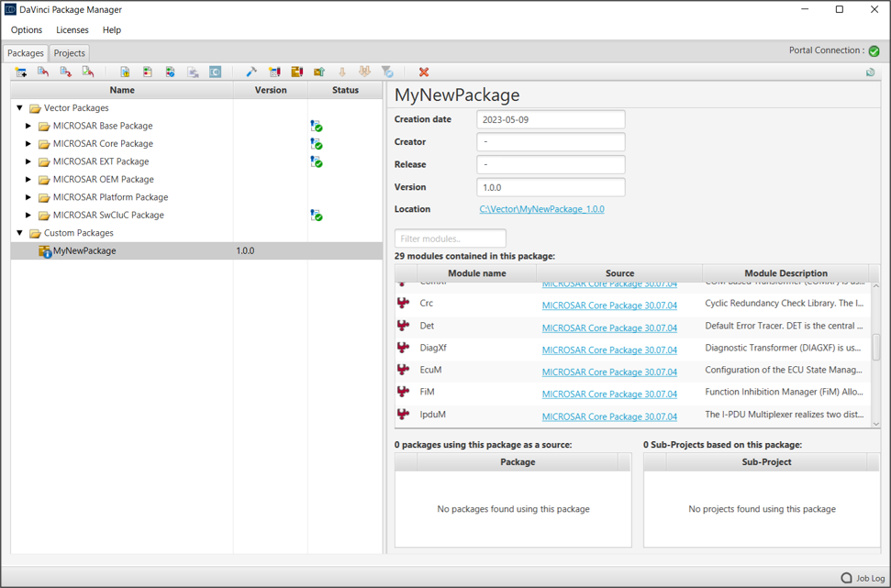Click the Creation date field
891x588 pixels.
pyautogui.click(x=551, y=120)
